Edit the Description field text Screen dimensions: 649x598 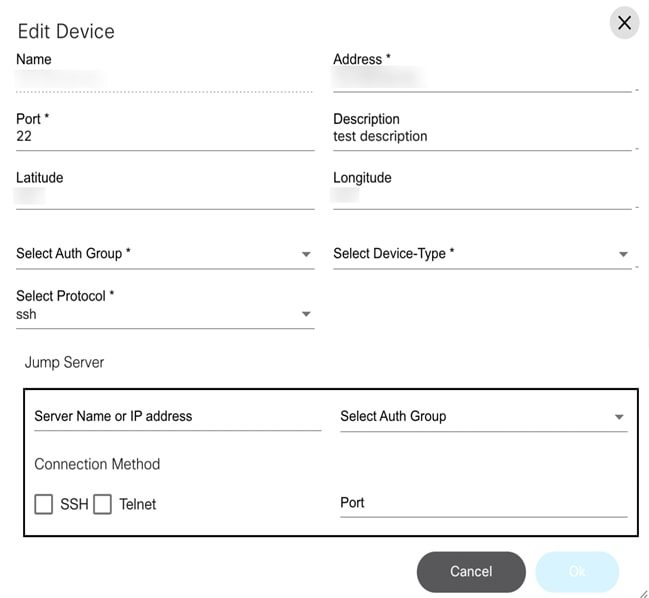coord(482,136)
